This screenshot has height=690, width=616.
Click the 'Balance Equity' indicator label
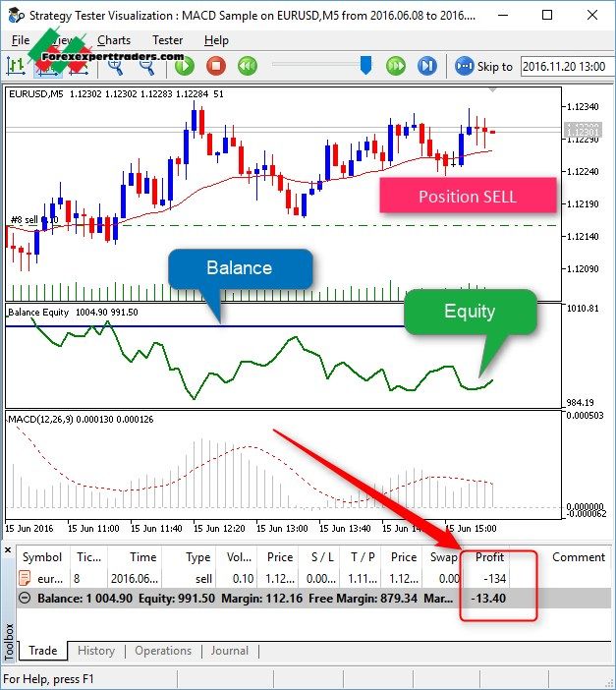pyautogui.click(x=38, y=312)
